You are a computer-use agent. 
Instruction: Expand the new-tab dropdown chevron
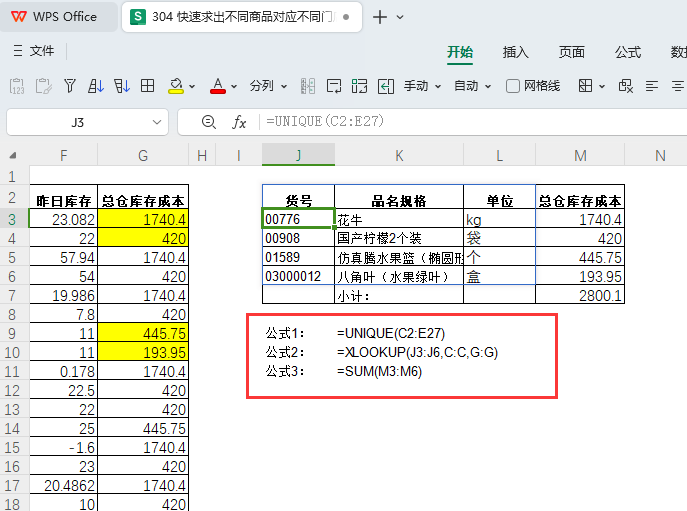coord(400,17)
